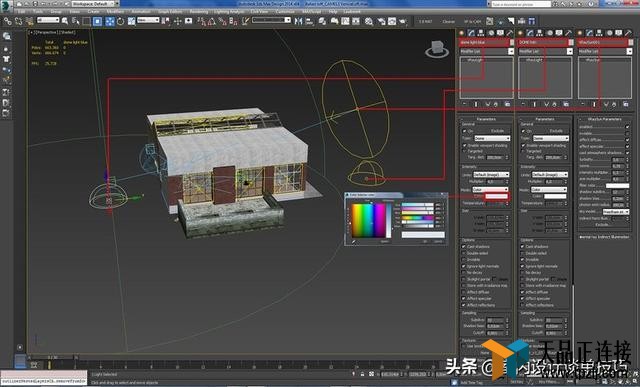Open the 3ds Max application logo button
The width and height of the screenshot is (640, 387).
6,6
